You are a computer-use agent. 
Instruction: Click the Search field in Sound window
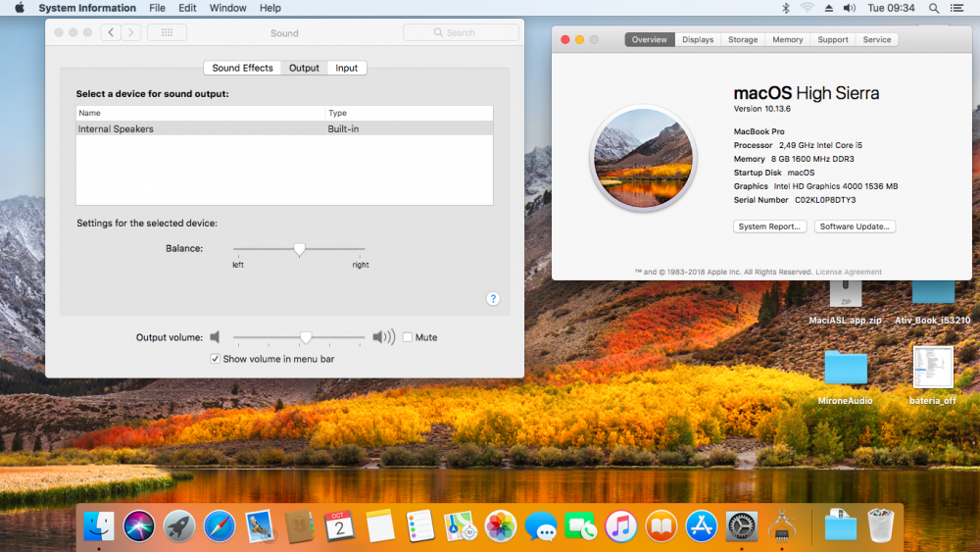click(461, 32)
